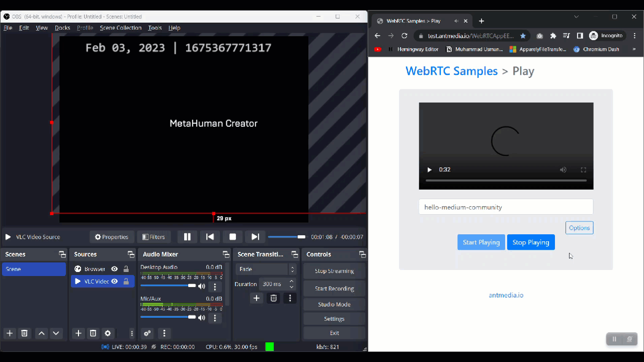Click the hello-medium-community stream ID field

[506, 207]
